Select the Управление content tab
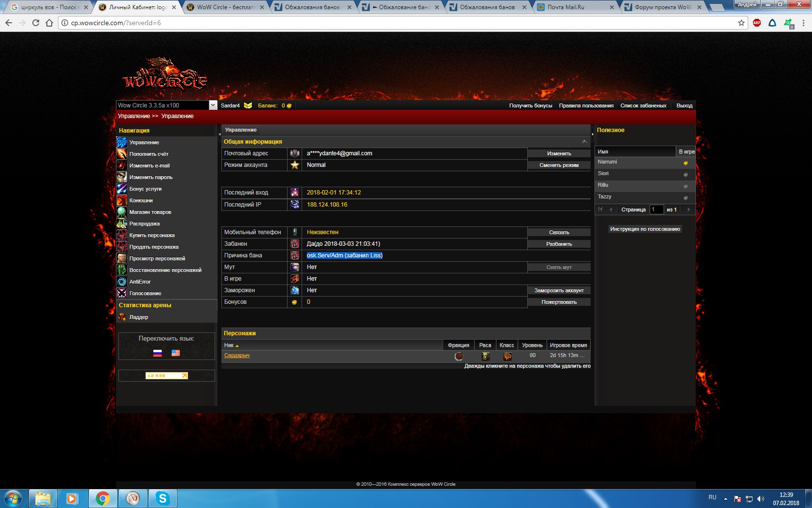The height and width of the screenshot is (508, 812). [241, 130]
